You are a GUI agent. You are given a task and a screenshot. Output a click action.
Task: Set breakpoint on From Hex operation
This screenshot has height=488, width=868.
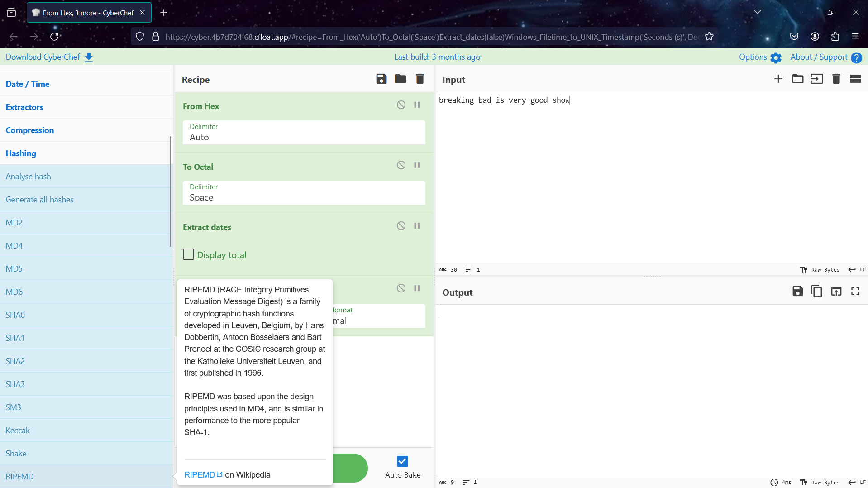417,105
